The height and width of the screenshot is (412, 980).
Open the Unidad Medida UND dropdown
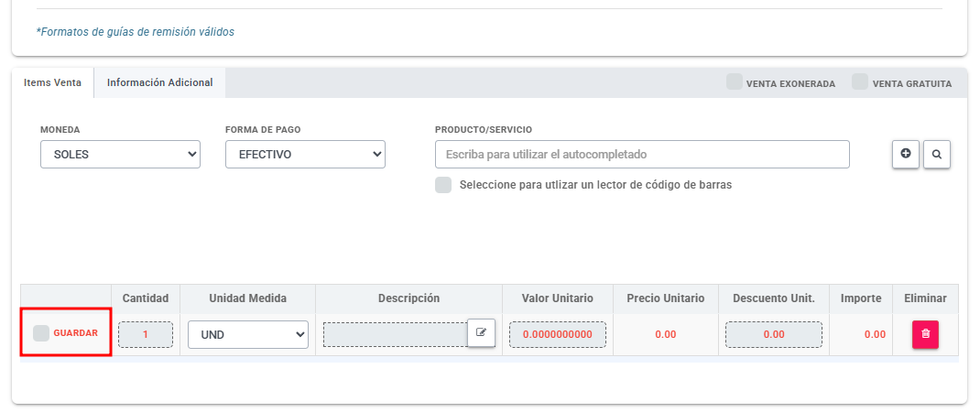248,334
